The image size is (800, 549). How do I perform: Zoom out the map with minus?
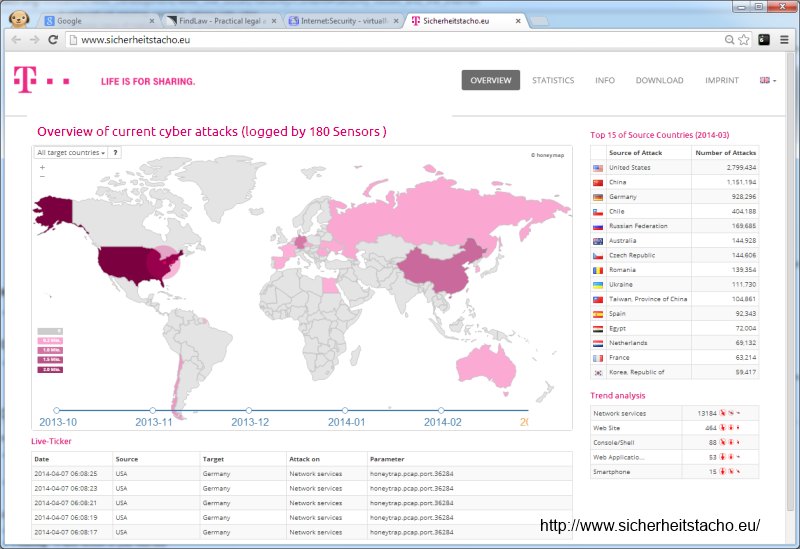(42, 177)
